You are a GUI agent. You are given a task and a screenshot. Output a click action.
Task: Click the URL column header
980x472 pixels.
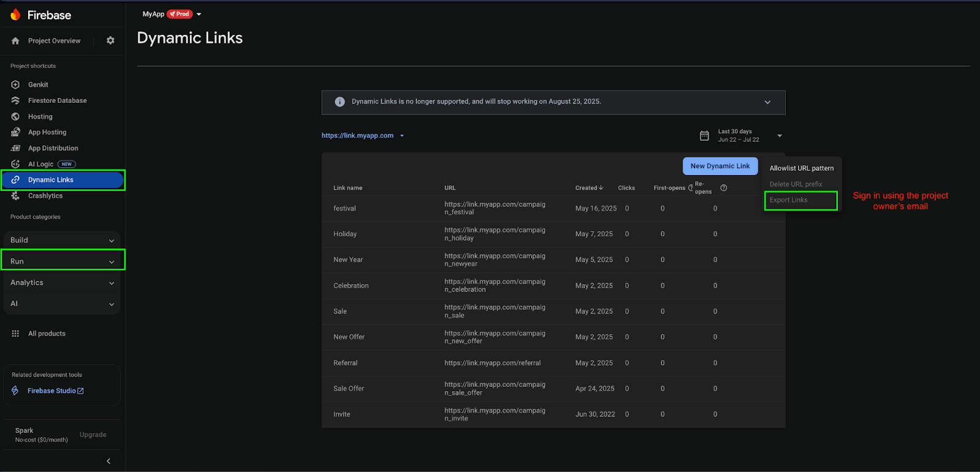click(x=450, y=188)
